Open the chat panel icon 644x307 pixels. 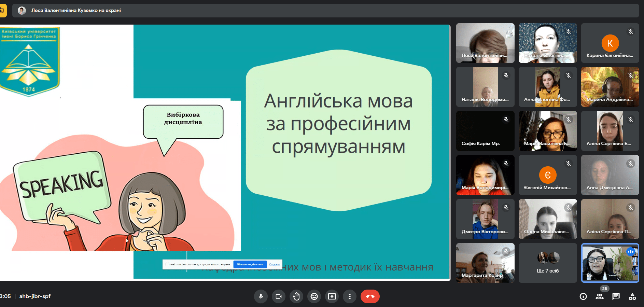pyautogui.click(x=616, y=296)
